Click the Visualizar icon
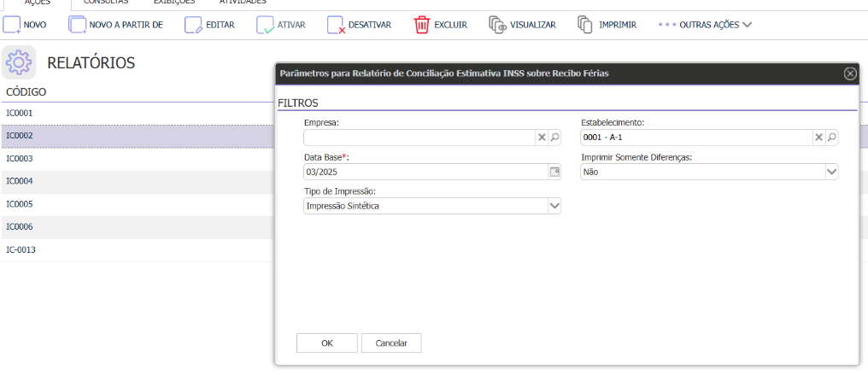Viewport: 868px width, 375px height. point(498,25)
